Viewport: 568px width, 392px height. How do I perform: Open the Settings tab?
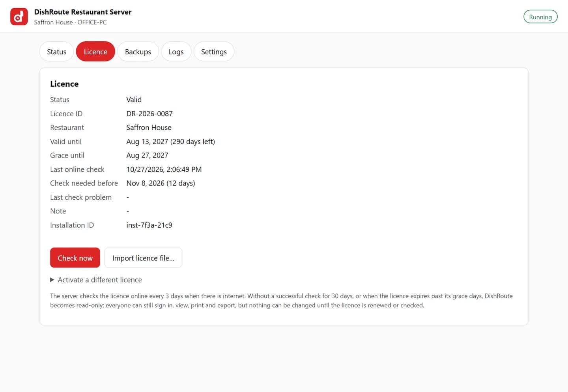214,52
